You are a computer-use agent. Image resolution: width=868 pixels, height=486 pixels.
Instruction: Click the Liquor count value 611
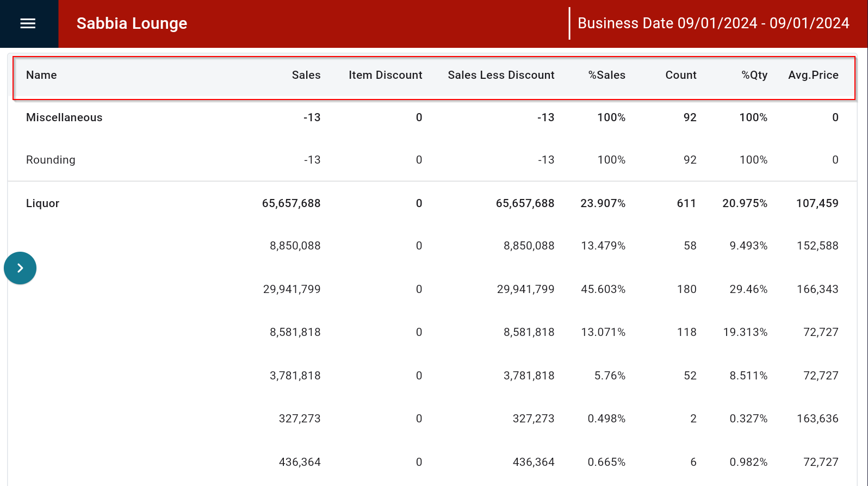(686, 203)
